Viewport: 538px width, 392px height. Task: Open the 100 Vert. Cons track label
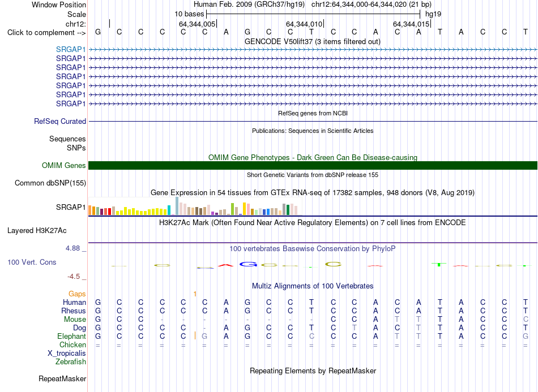point(32,262)
